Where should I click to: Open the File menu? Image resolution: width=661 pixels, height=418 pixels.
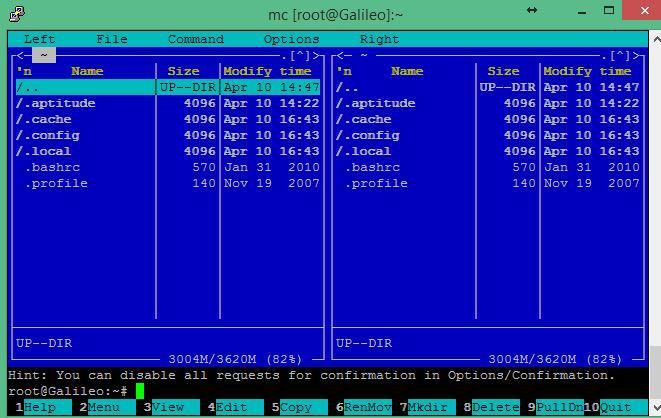[112, 39]
